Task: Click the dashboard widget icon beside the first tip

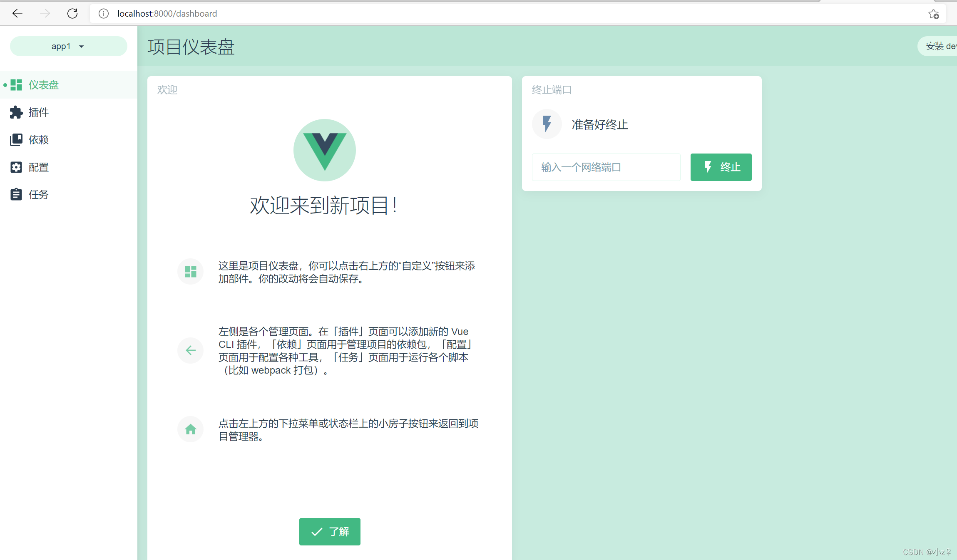Action: (x=190, y=271)
